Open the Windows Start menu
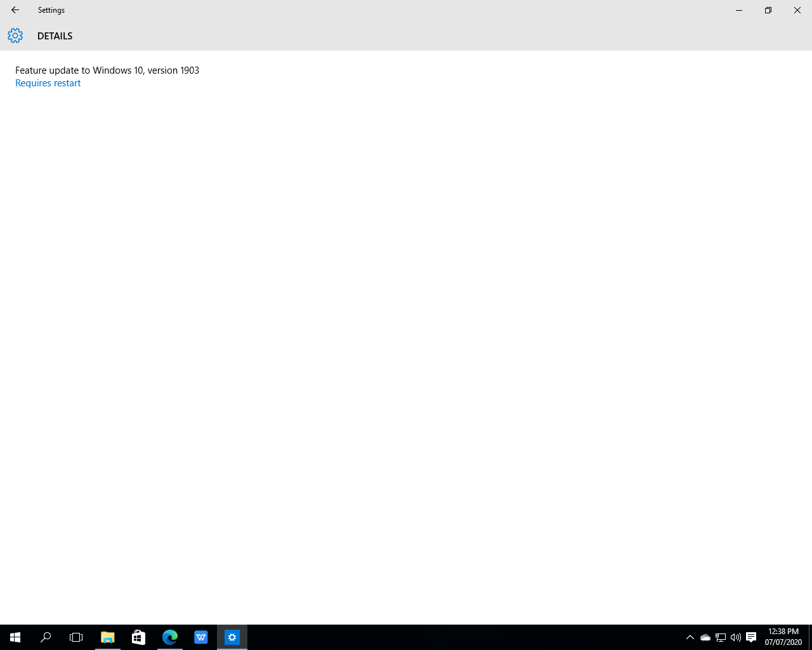 pyautogui.click(x=15, y=637)
